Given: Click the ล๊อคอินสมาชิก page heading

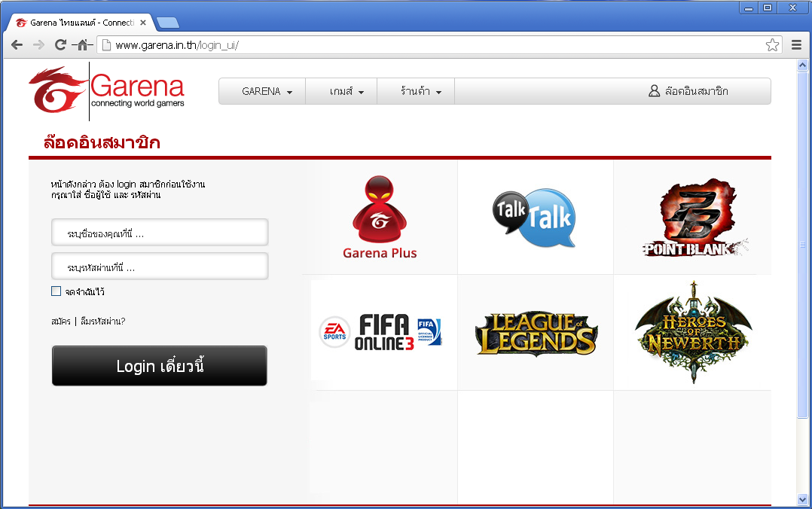Looking at the screenshot, I should 102,142.
